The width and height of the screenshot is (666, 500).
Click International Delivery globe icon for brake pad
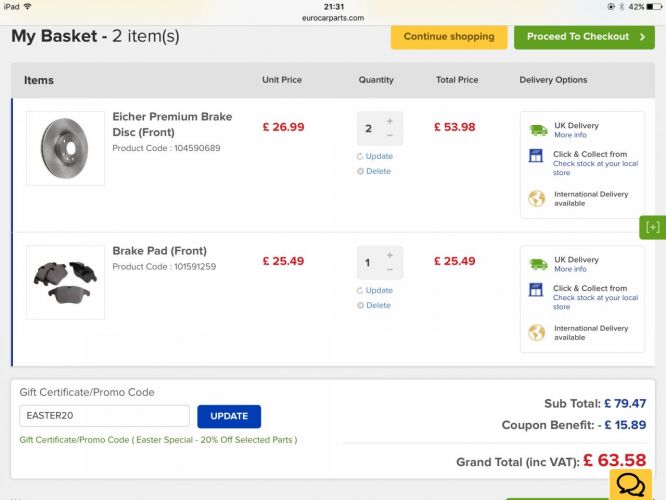click(x=536, y=333)
